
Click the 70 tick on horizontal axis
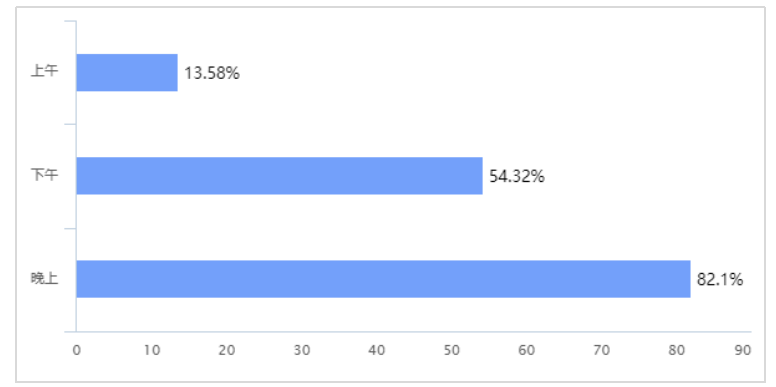point(602,350)
